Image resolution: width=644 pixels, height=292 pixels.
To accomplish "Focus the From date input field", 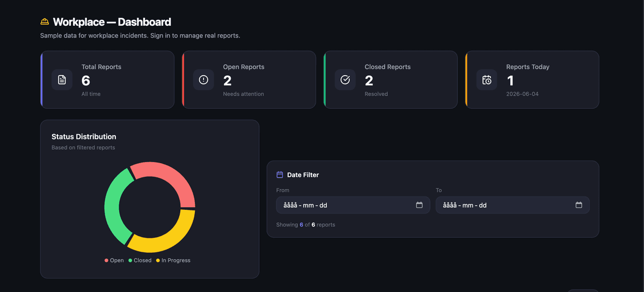I will coord(353,205).
